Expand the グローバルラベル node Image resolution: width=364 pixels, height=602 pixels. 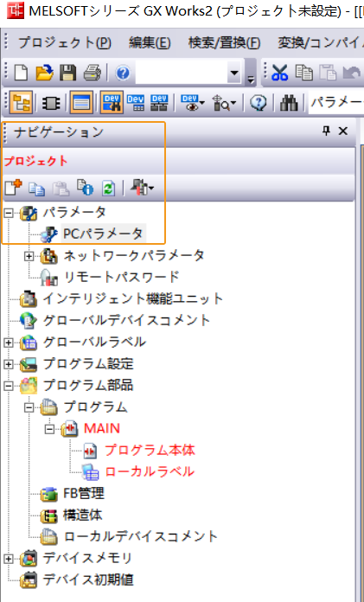coord(9,343)
